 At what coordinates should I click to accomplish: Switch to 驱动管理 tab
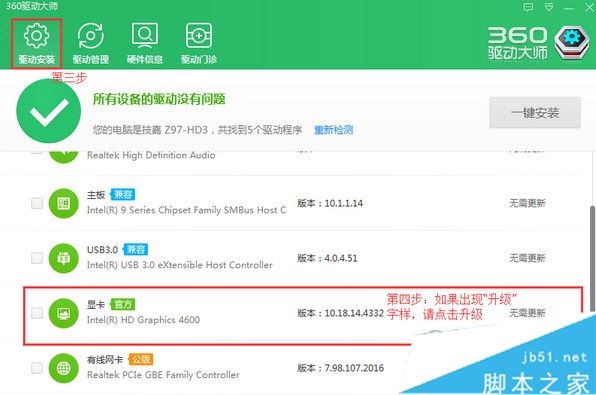pyautogui.click(x=90, y=43)
